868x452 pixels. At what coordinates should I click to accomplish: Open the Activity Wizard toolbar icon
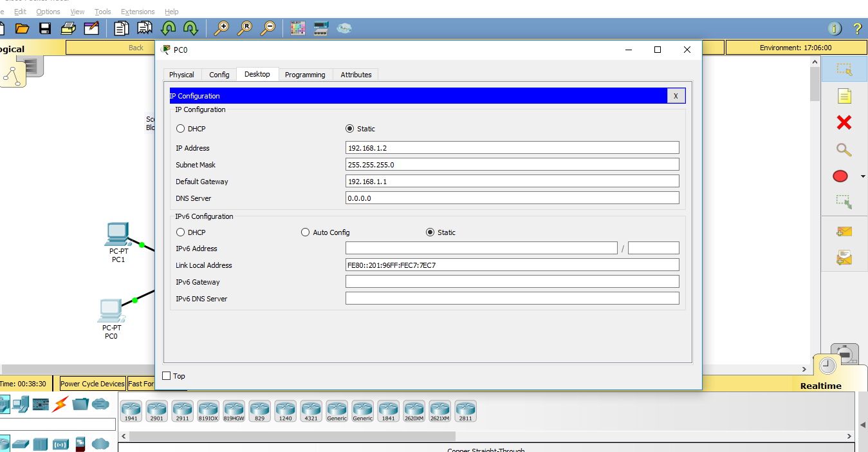[x=91, y=28]
